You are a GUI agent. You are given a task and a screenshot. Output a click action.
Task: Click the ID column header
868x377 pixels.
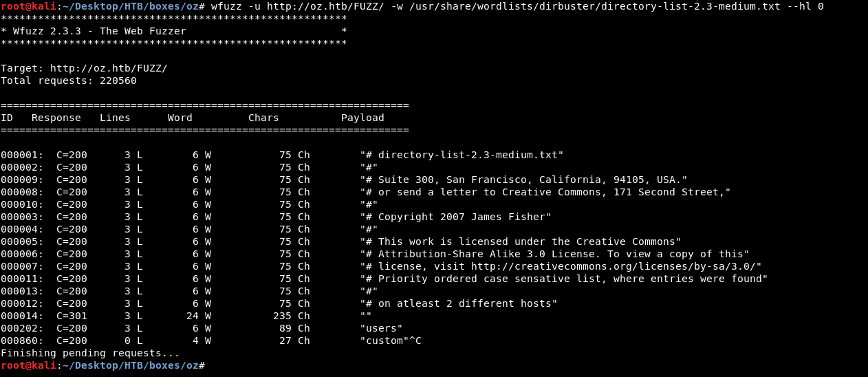[7, 118]
